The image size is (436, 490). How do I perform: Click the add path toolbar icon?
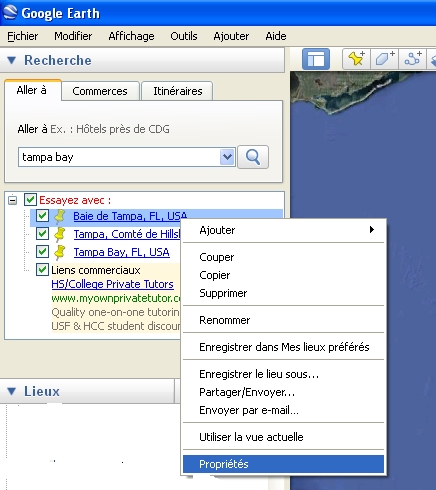pos(412,59)
